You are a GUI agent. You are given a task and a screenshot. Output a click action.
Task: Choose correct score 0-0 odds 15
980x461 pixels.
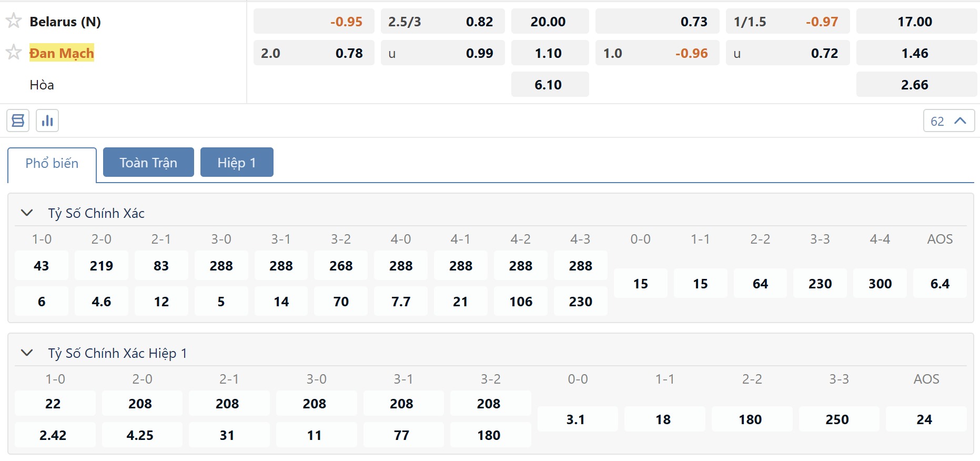pyautogui.click(x=640, y=284)
